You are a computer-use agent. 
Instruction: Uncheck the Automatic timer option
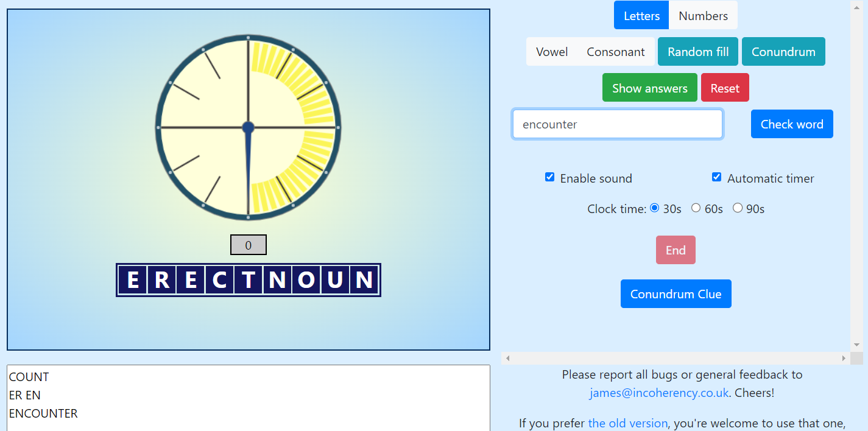click(x=716, y=177)
